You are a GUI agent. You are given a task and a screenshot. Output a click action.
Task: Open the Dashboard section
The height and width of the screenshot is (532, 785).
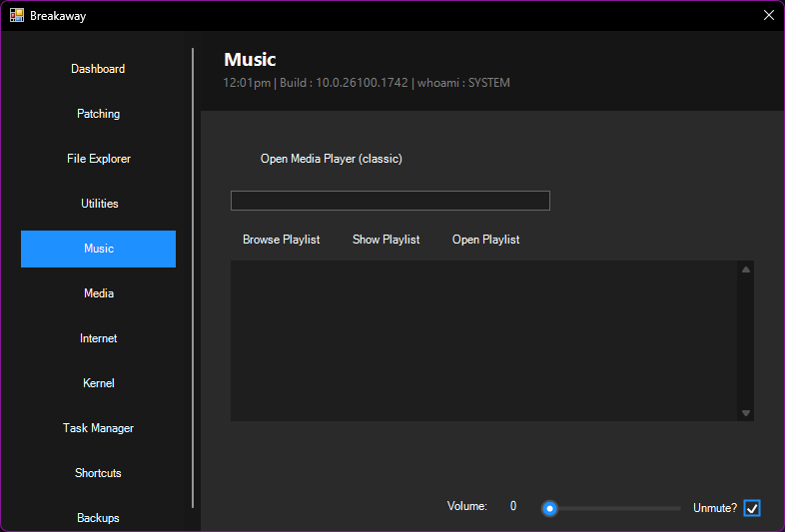[x=98, y=69]
